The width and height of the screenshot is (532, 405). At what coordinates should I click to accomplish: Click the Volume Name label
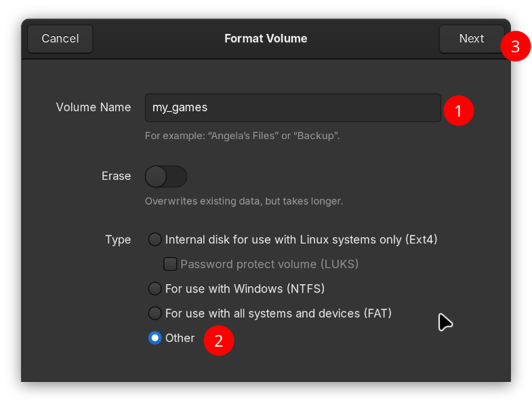tap(94, 107)
